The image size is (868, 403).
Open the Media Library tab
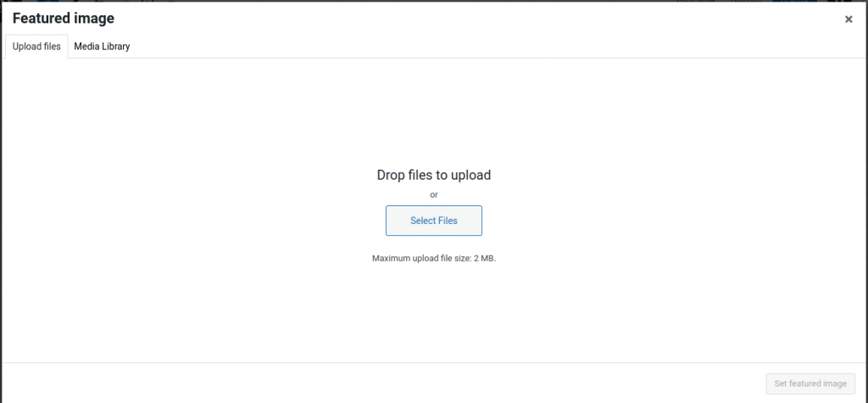[102, 47]
